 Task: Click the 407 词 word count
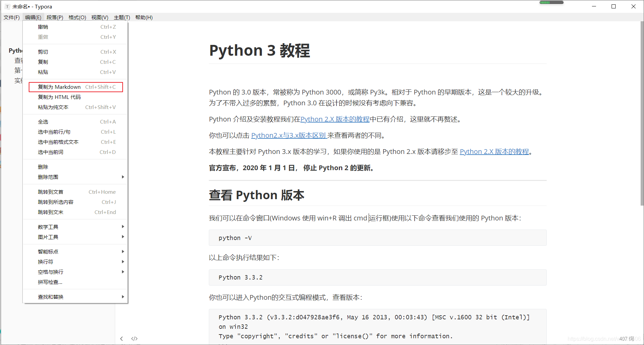(x=626, y=339)
